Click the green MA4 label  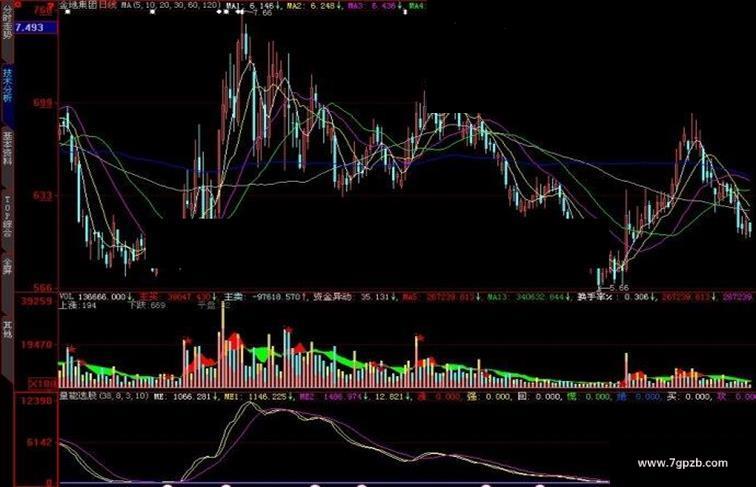point(417,6)
